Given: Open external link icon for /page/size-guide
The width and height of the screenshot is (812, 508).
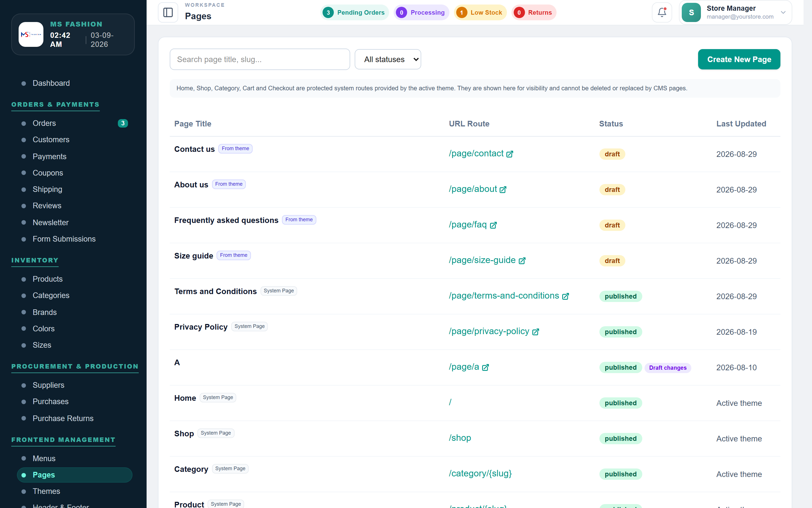Looking at the screenshot, I should (x=522, y=261).
